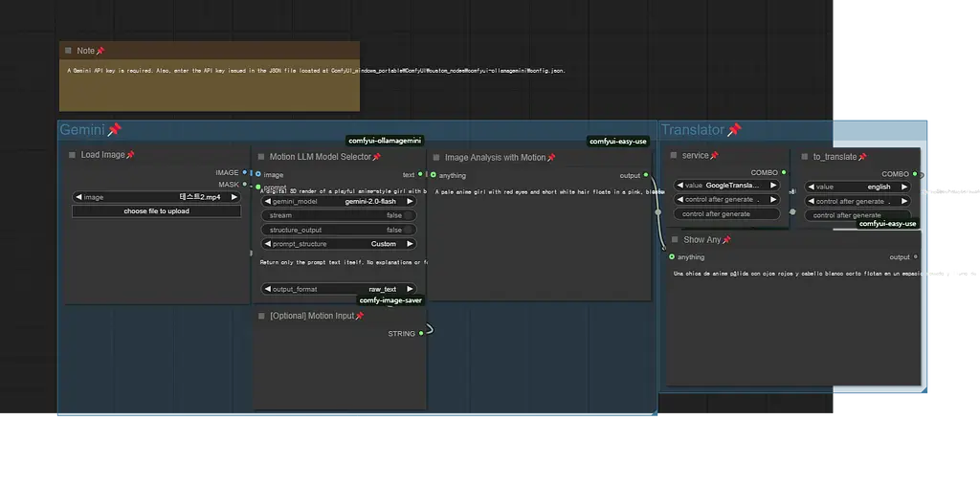Image resolution: width=980 pixels, height=486 pixels.
Task: Open the to_translate value dropdown showing english
Action: coord(857,187)
